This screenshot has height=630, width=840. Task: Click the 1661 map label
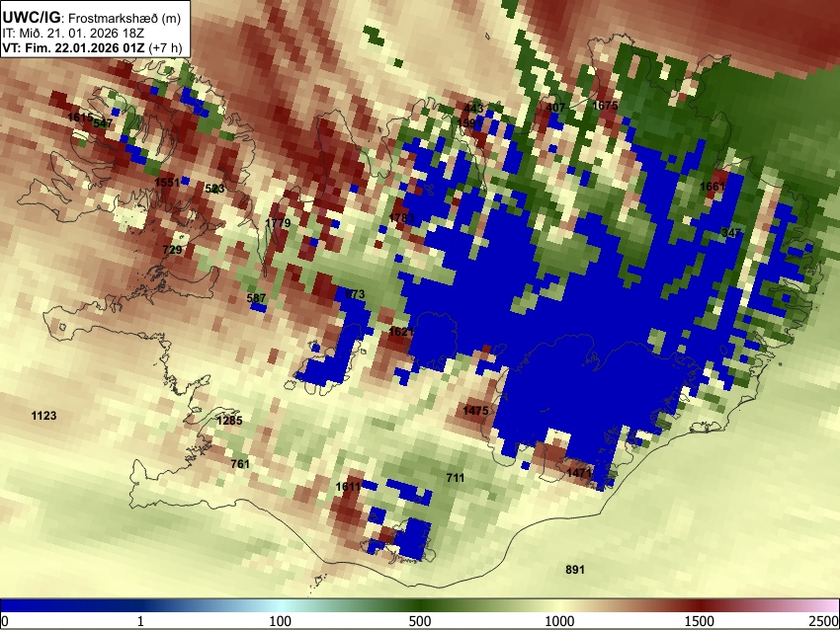[x=713, y=187]
